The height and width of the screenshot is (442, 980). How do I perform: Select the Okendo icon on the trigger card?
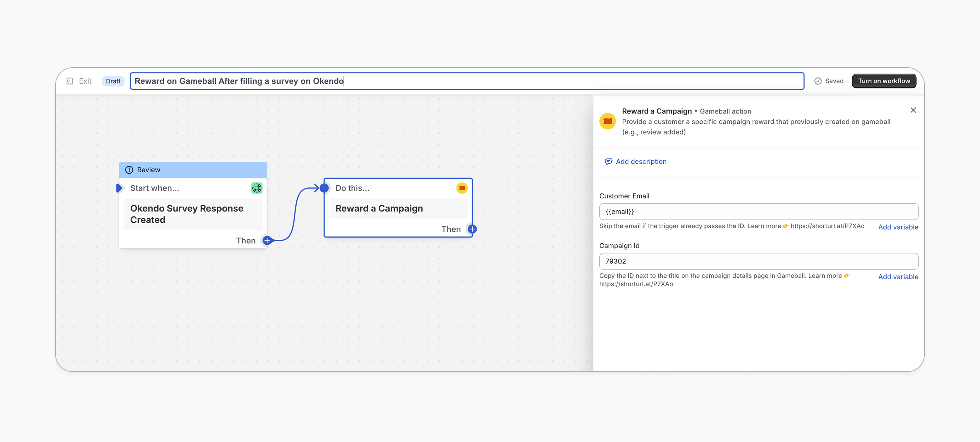(x=257, y=188)
